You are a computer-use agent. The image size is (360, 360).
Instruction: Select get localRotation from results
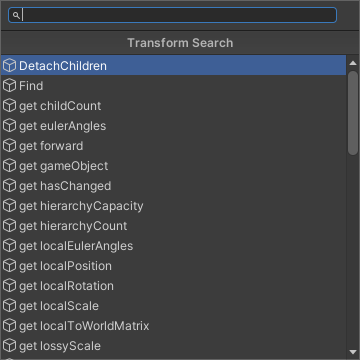(173, 286)
